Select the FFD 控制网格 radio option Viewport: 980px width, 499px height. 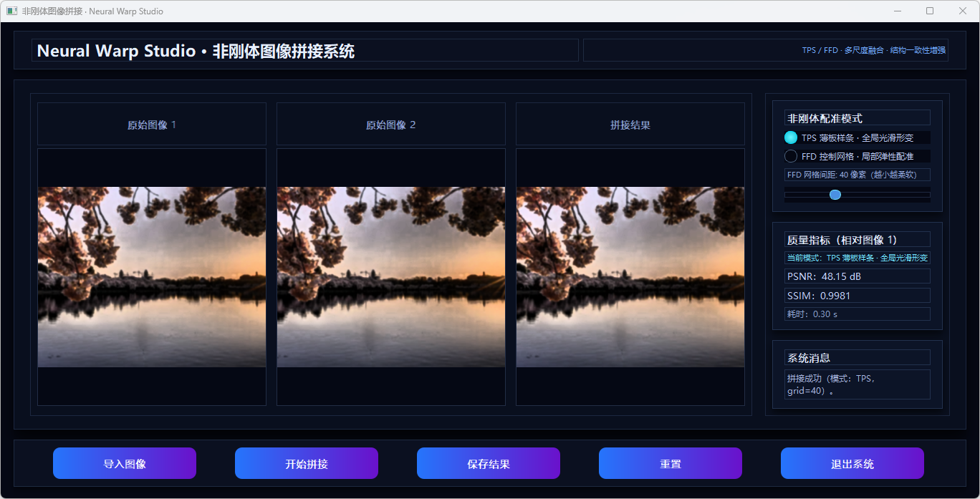pyautogui.click(x=791, y=156)
